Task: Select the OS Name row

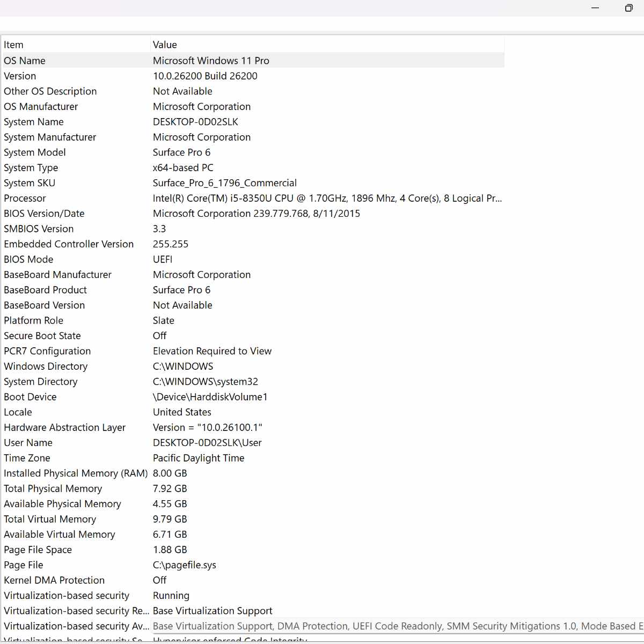Action: (253, 61)
